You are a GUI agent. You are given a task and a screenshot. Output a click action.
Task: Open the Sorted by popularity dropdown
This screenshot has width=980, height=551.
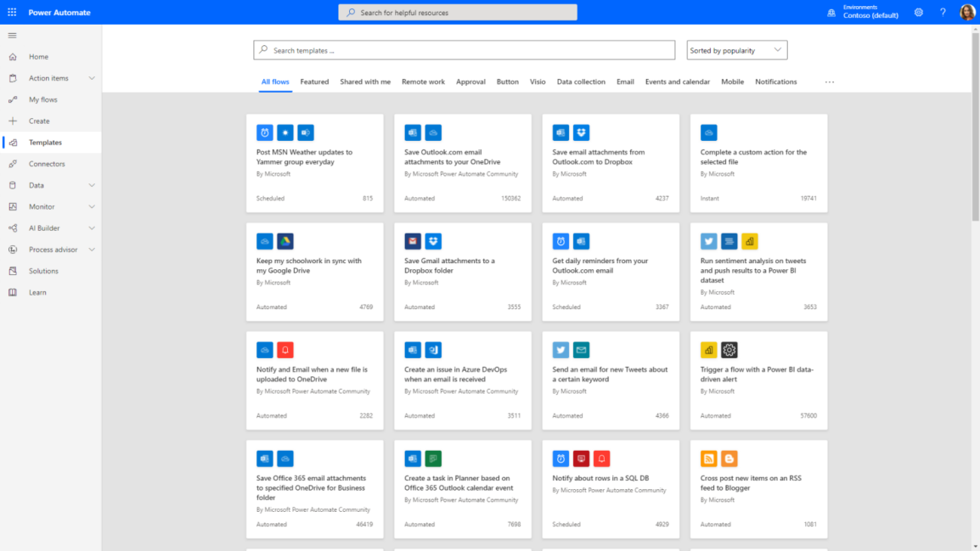click(735, 49)
